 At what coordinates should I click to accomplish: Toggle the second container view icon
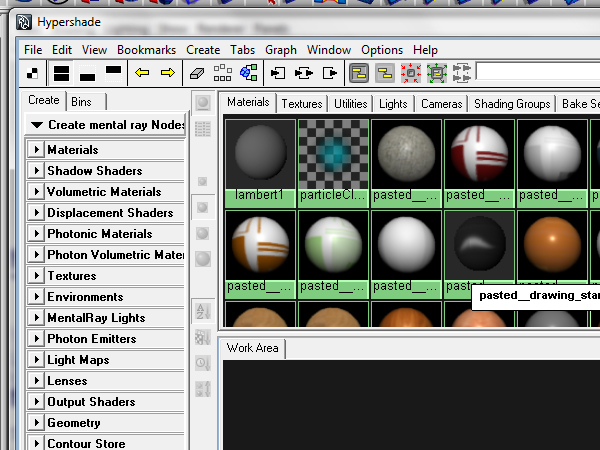point(385,73)
